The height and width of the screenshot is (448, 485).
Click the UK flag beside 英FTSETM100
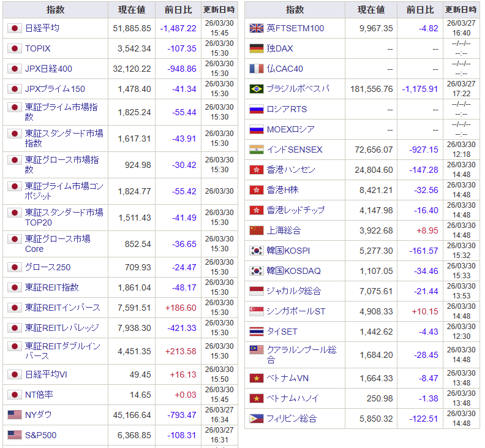257,28
